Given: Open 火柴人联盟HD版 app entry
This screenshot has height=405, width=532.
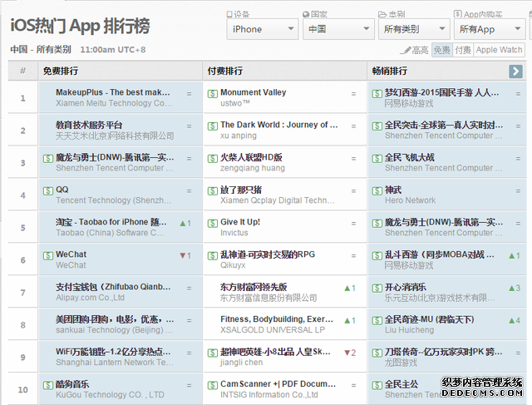Looking at the screenshot, I should [251, 157].
